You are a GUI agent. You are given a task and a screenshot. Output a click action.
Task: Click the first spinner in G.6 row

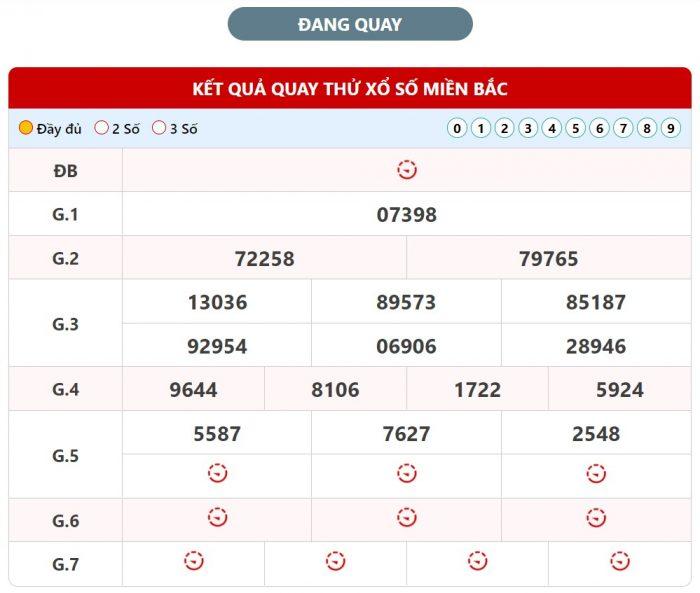[217, 517]
